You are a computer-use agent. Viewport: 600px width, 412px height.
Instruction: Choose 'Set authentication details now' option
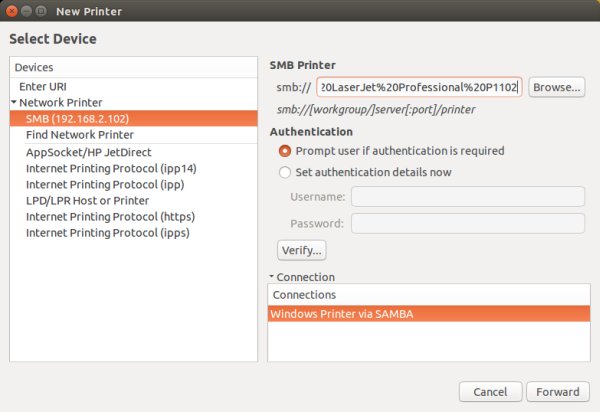286,172
